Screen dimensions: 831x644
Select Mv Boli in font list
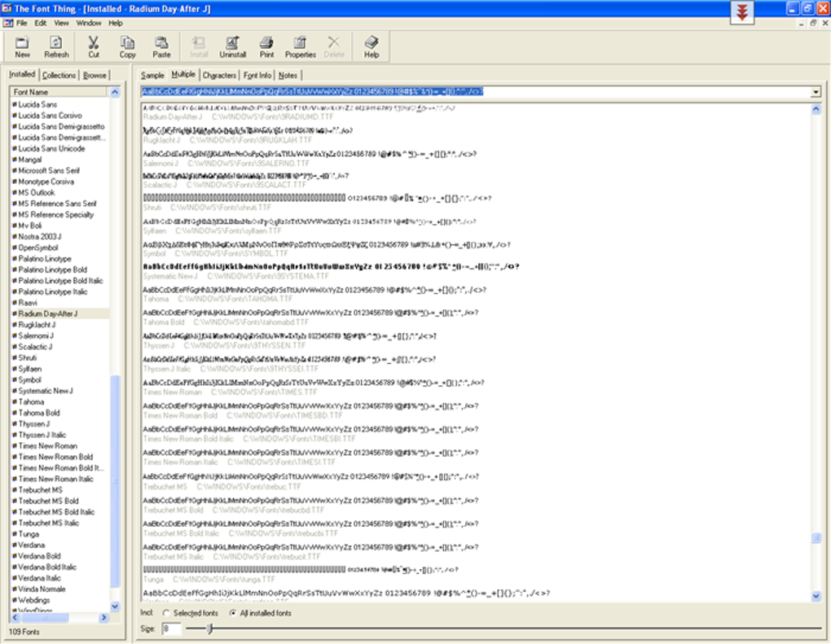click(x=29, y=226)
